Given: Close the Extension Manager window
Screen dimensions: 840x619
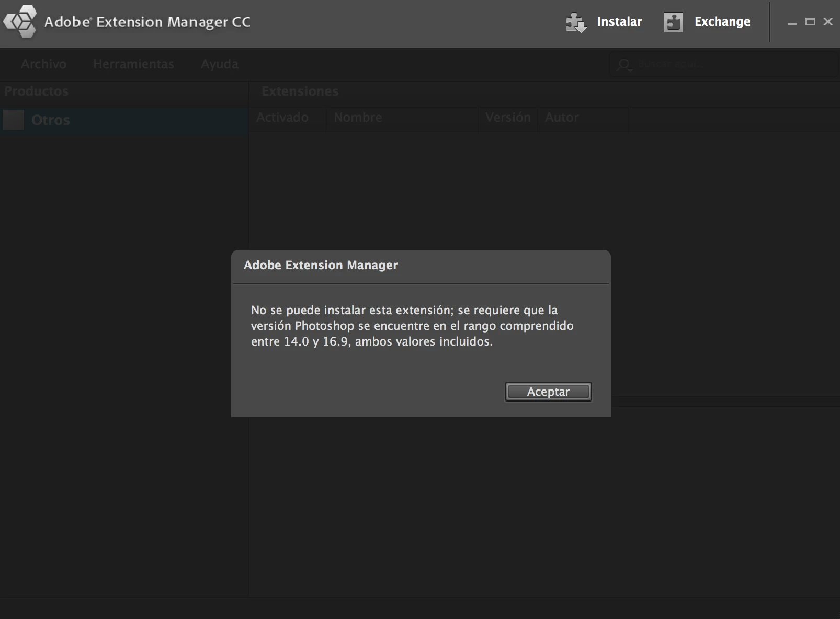Looking at the screenshot, I should pos(828,21).
